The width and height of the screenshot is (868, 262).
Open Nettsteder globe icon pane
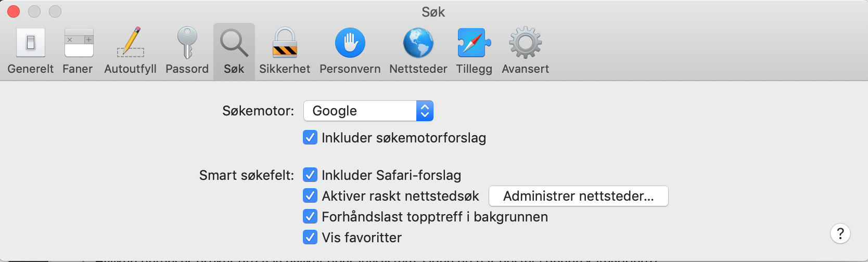418,51
